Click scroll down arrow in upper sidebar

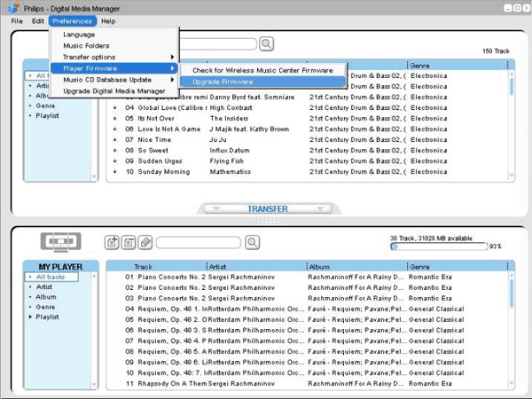[x=94, y=176]
